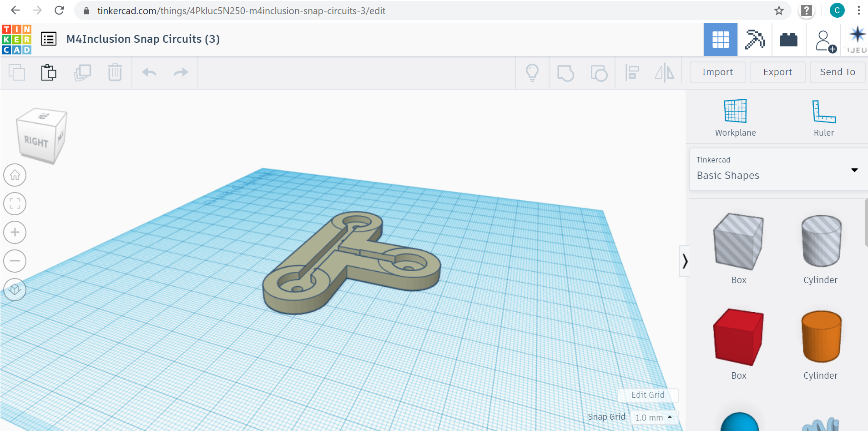Toggle show all hidden objects lightbulb
868x431 pixels.
pos(532,72)
